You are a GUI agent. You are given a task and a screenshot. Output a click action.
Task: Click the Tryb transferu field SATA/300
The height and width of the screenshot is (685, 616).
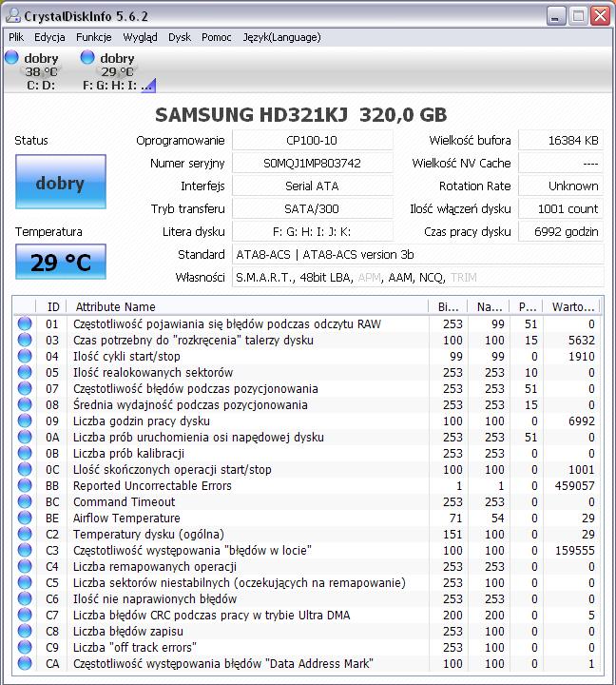312,208
